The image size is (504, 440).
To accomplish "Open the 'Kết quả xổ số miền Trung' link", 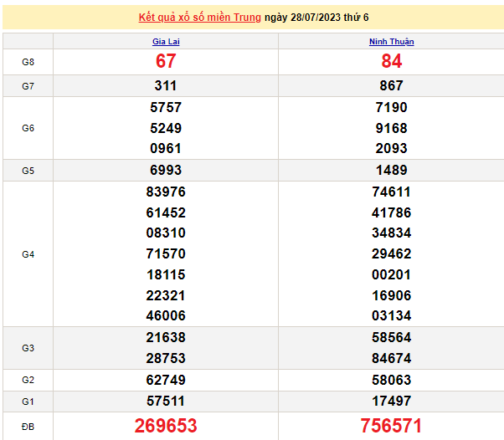I will (199, 17).
